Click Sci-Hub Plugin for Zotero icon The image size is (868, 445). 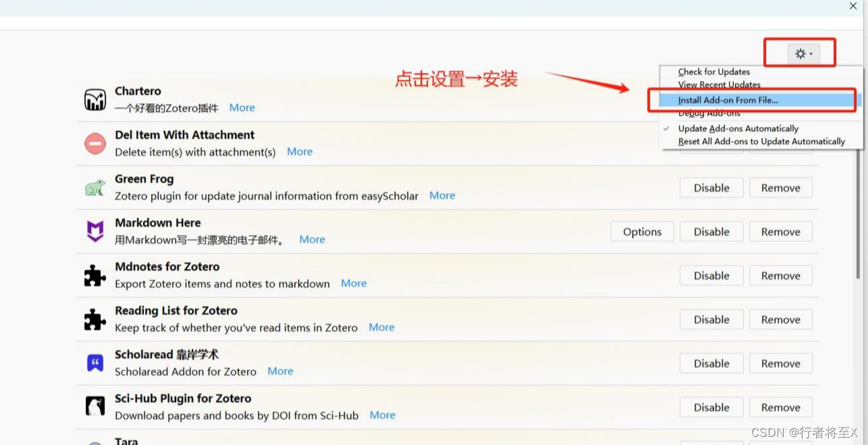(x=95, y=406)
